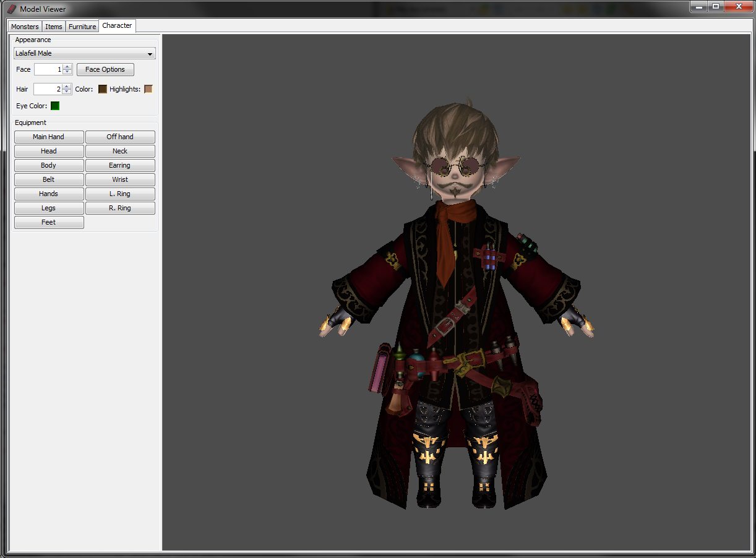Increase the Face number with up arrow

[x=67, y=67]
